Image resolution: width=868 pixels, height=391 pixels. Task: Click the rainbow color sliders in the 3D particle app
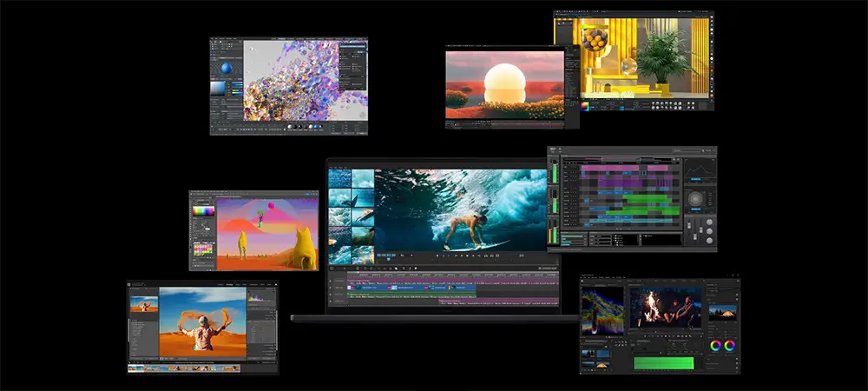(x=236, y=89)
